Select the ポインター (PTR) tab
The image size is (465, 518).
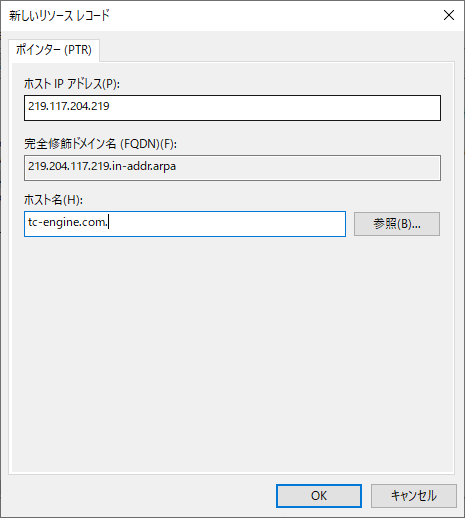[x=54, y=50]
